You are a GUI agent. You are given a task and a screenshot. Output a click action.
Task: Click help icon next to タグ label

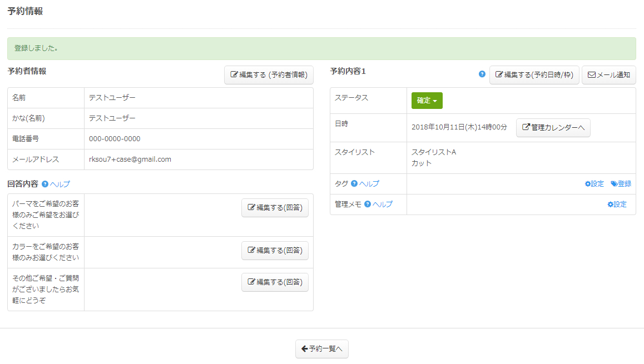354,184
